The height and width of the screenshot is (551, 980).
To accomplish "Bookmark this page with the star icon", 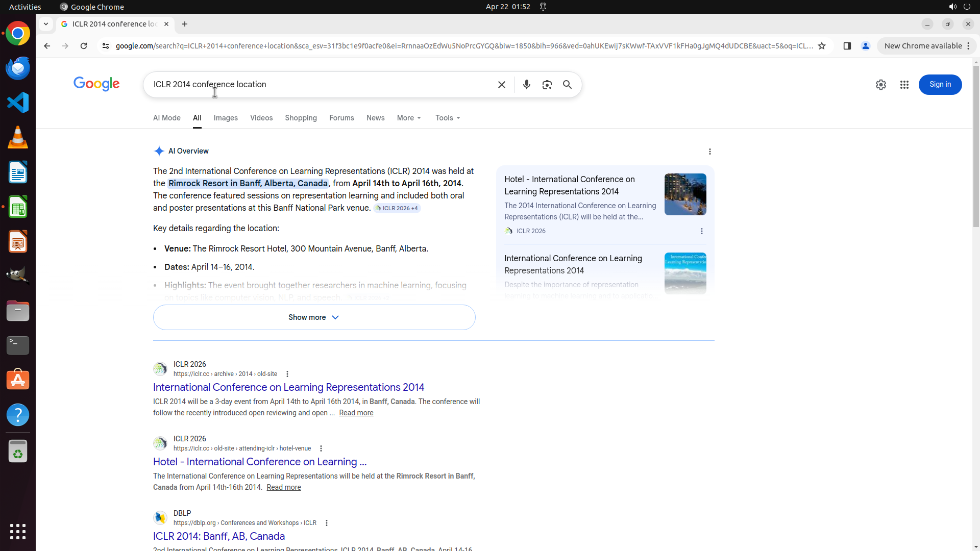I will 821,46.
